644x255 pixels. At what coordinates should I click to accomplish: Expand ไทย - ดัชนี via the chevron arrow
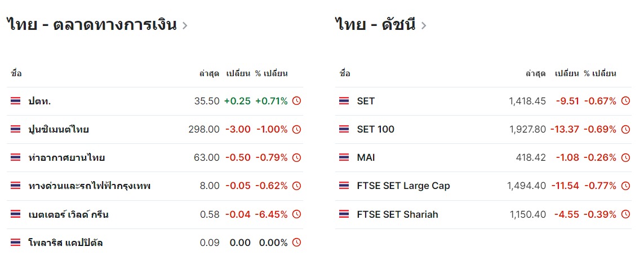[x=424, y=25]
